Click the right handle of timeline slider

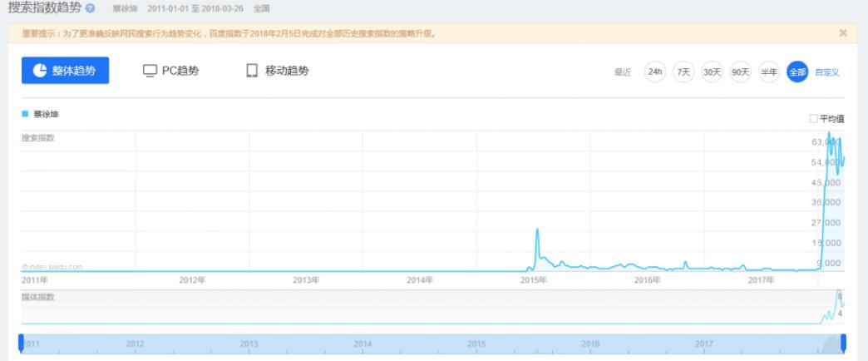coord(844,344)
